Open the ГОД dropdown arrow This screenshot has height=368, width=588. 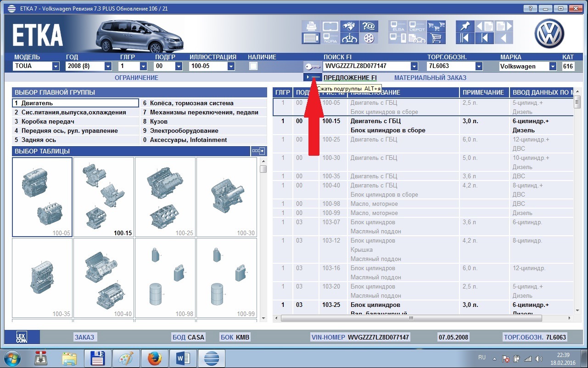(108, 66)
